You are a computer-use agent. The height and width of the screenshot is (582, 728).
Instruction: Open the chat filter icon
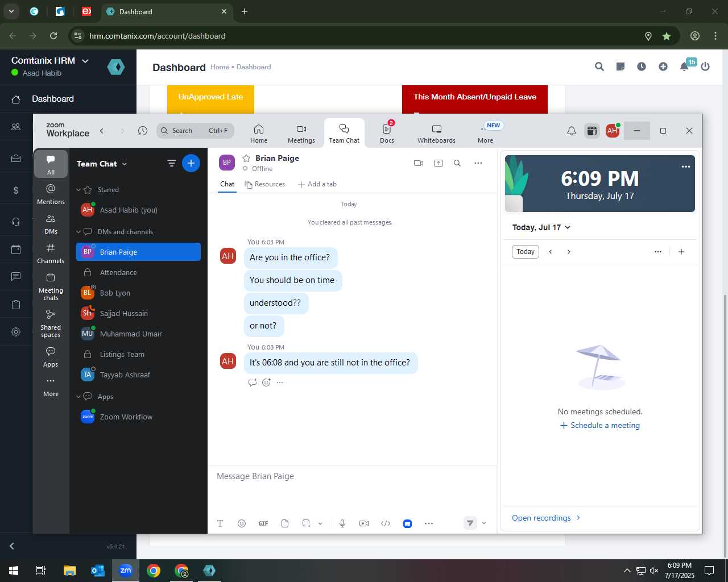(171, 164)
